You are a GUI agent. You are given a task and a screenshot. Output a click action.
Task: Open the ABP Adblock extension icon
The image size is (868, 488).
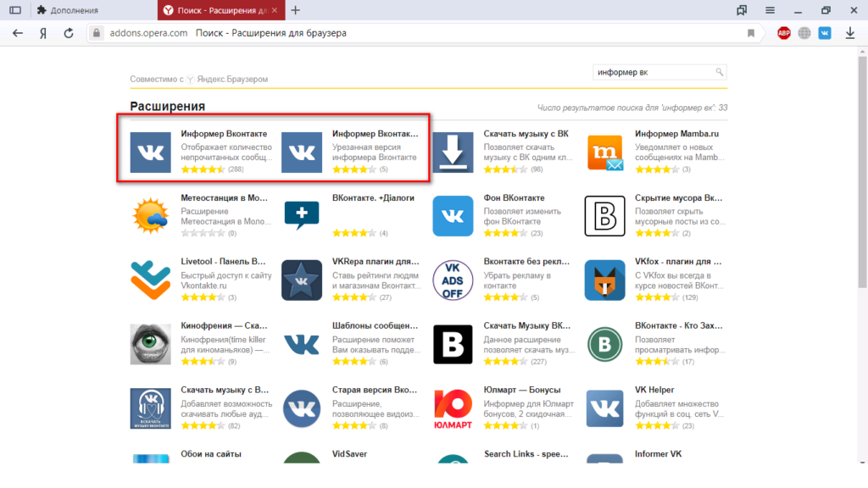tap(783, 33)
